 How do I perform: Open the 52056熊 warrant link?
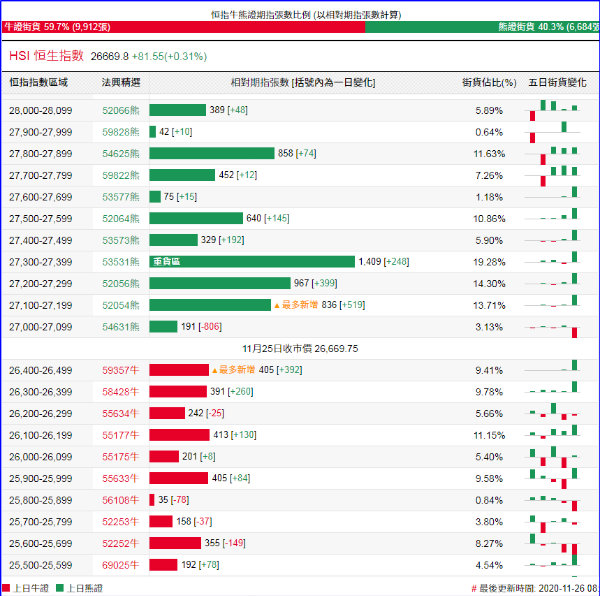[121, 284]
